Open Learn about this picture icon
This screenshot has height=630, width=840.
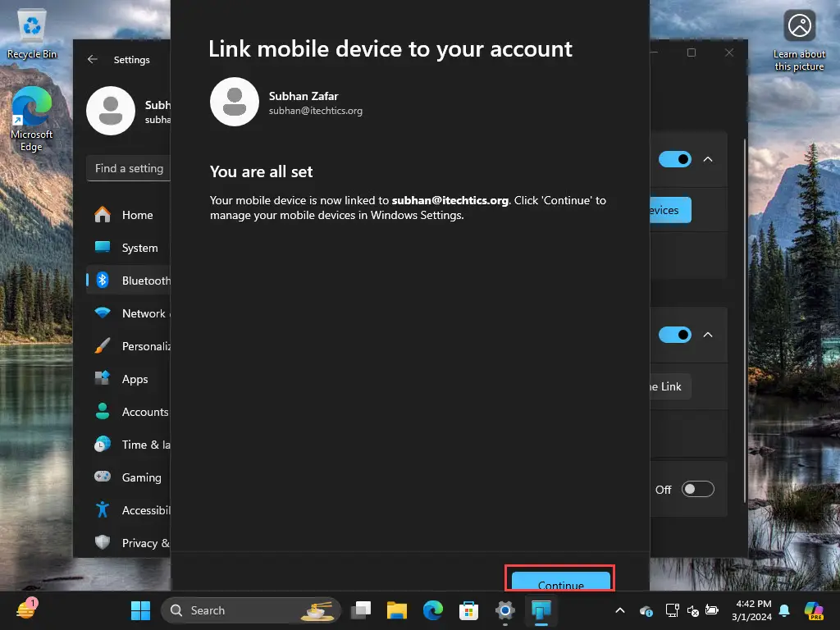tap(799, 41)
